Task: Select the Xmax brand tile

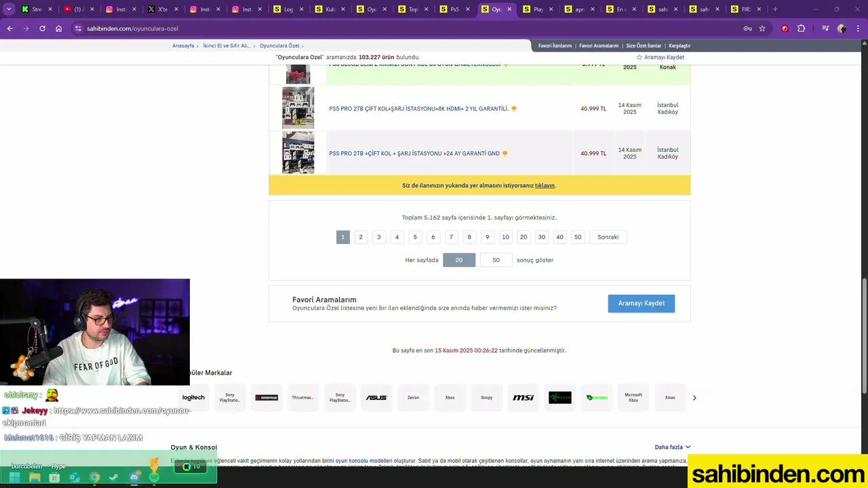Action: pyautogui.click(x=670, y=398)
